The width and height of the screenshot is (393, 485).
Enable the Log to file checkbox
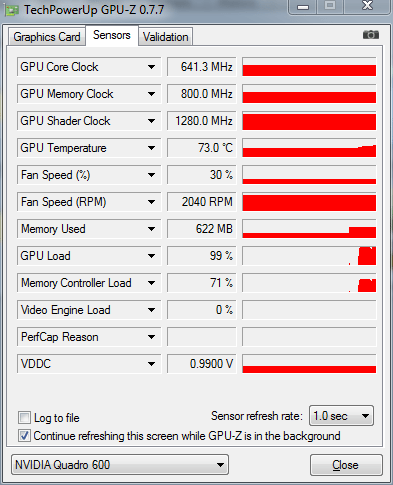point(24,418)
